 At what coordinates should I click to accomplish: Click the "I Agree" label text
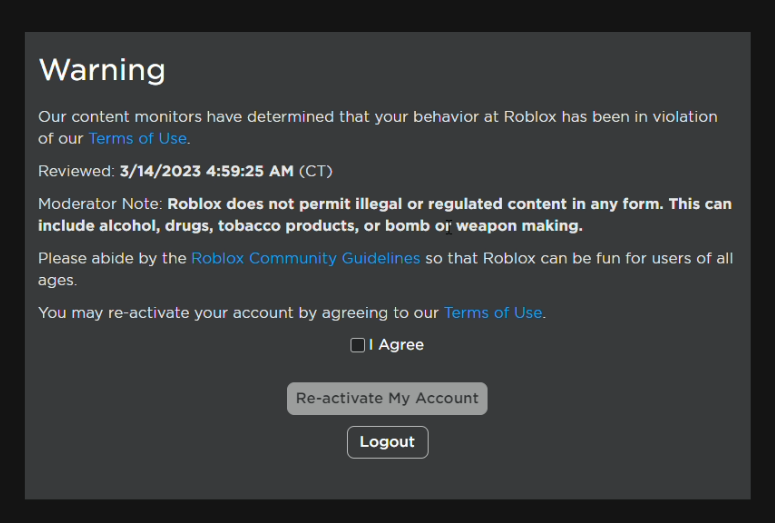pos(396,345)
